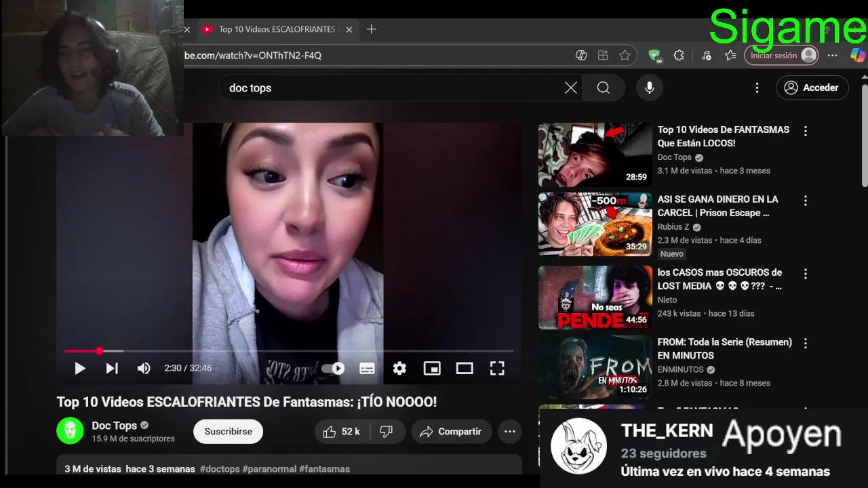Click the #doctops hashtag
The width and height of the screenshot is (868, 488).
(x=220, y=469)
